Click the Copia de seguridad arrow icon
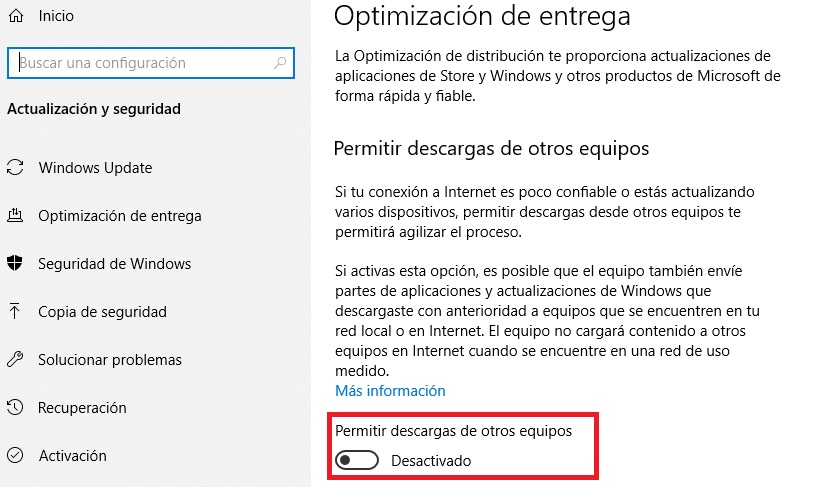This screenshot has height=487, width=838. [15, 312]
